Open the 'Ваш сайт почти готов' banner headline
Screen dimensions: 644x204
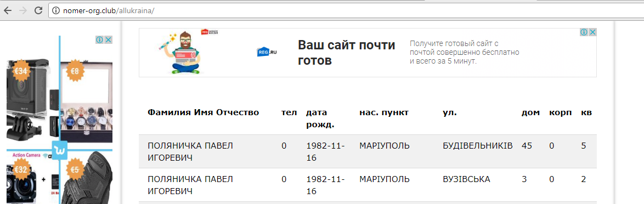(347, 53)
